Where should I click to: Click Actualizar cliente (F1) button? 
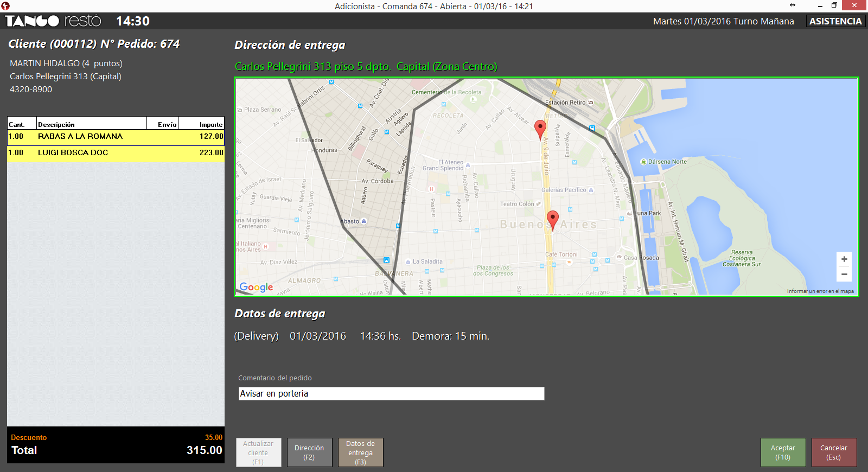coord(258,452)
